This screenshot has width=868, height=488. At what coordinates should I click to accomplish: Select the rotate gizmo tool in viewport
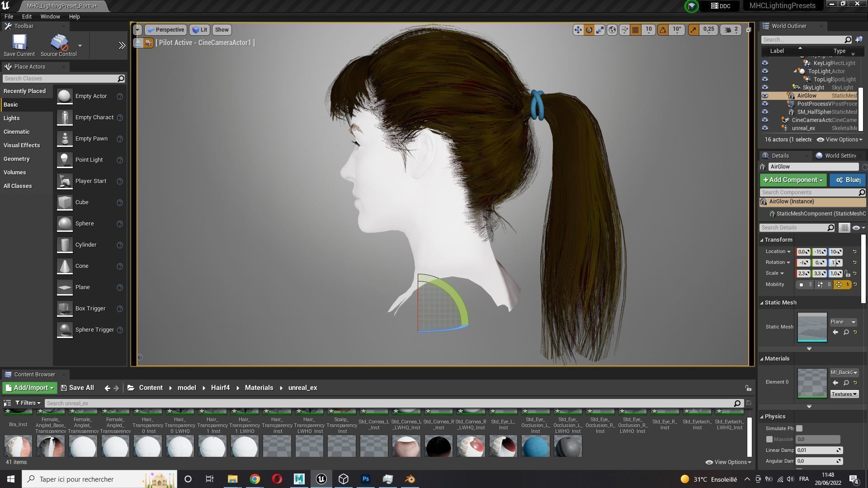click(x=589, y=30)
